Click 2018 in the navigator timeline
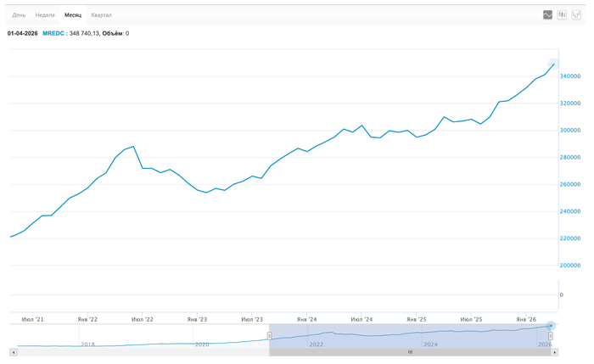The image size is (594, 364). tap(88, 344)
